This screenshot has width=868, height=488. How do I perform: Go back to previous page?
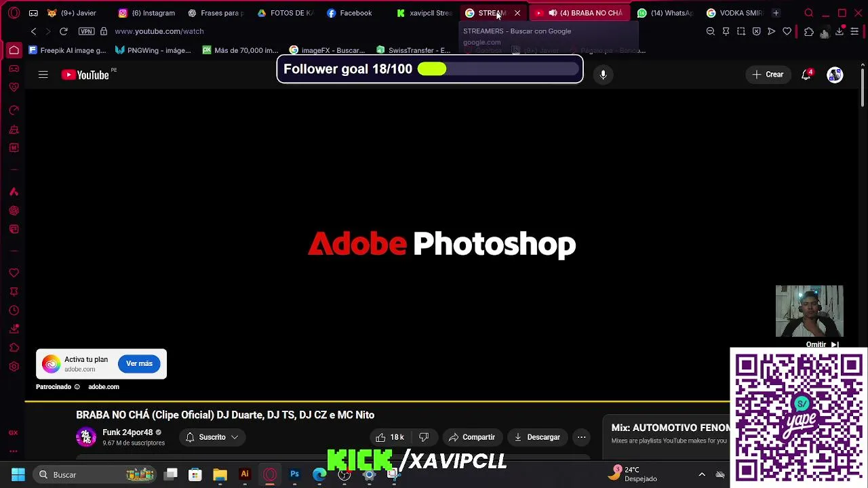33,31
